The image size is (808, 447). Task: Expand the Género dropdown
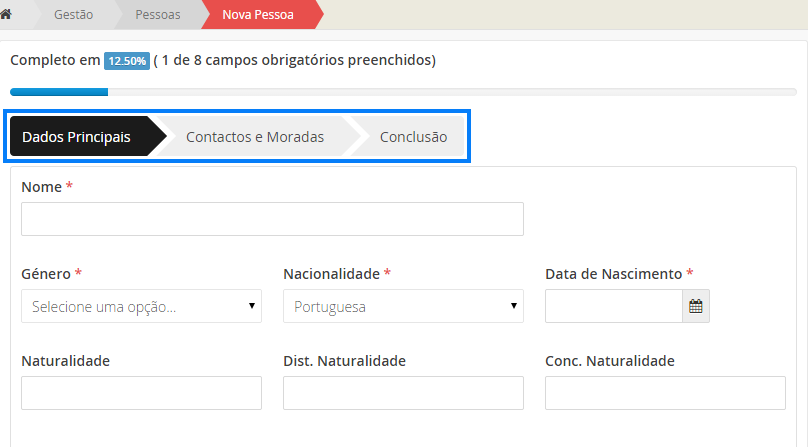coord(141,307)
